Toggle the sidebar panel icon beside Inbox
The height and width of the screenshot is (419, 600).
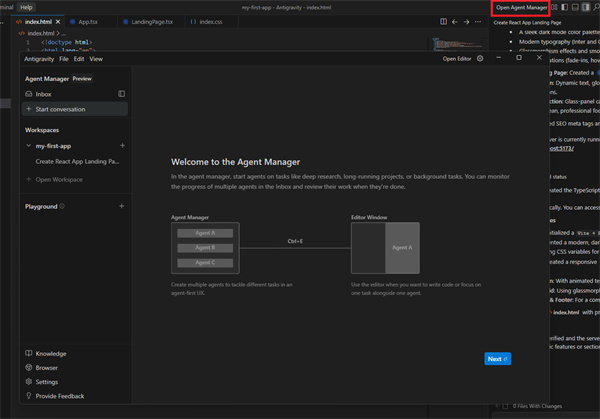122,93
